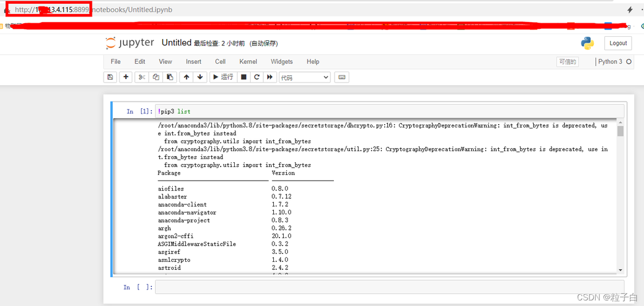Screen dimensions: 644x306
Task: Paste cells below icon
Action: pyautogui.click(x=170, y=76)
